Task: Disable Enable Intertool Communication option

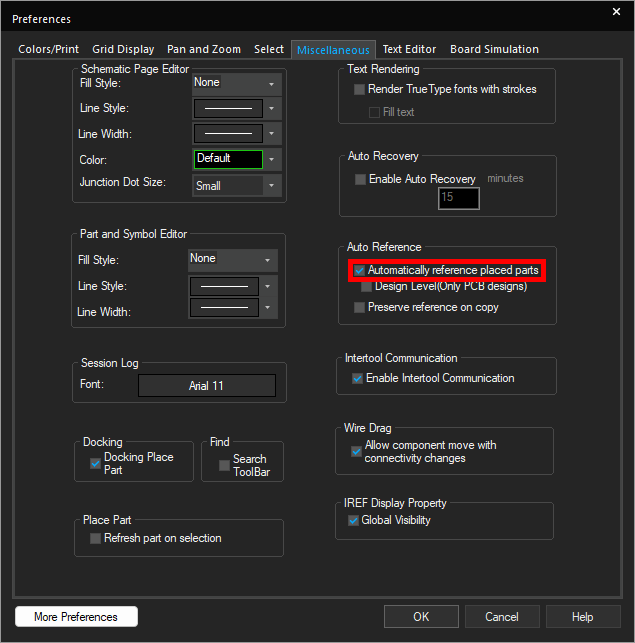Action: click(x=358, y=379)
